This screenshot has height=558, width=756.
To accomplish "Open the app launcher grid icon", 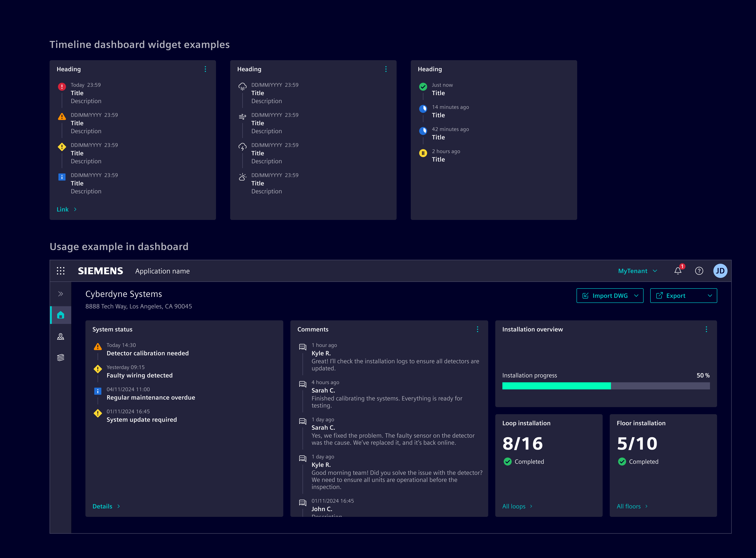I will tap(60, 271).
